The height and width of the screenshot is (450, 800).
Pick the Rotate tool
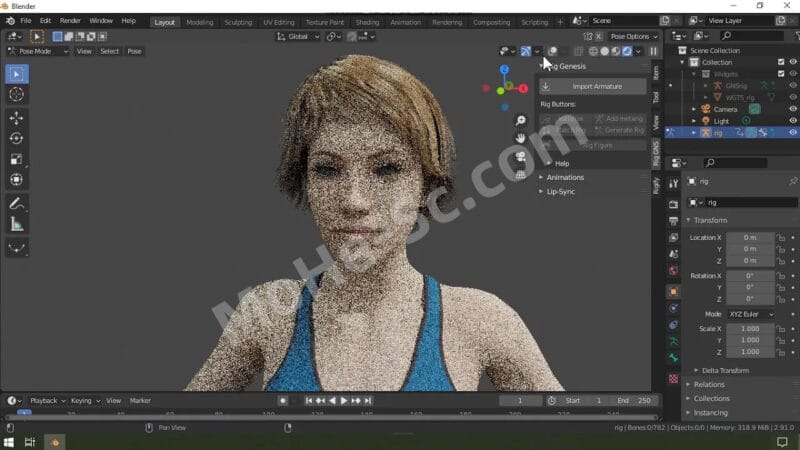[16, 138]
